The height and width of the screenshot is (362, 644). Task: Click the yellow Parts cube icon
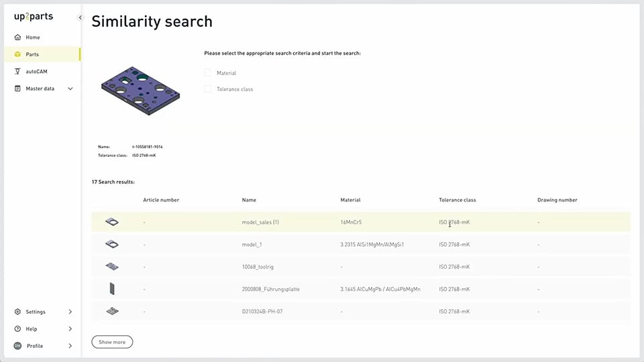click(17, 54)
